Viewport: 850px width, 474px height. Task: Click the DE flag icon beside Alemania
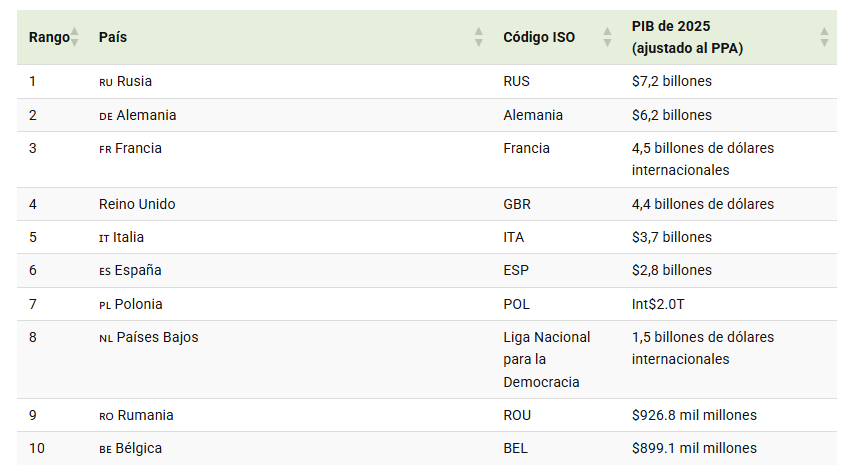point(105,116)
